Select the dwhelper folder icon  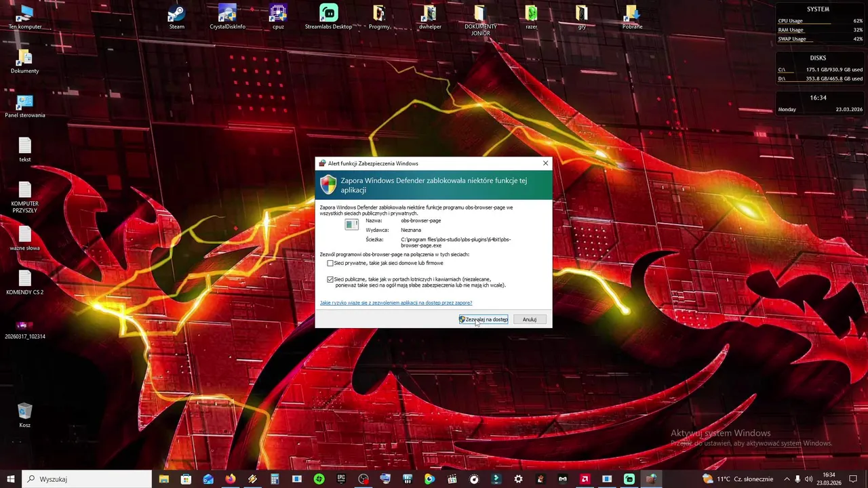tap(429, 17)
